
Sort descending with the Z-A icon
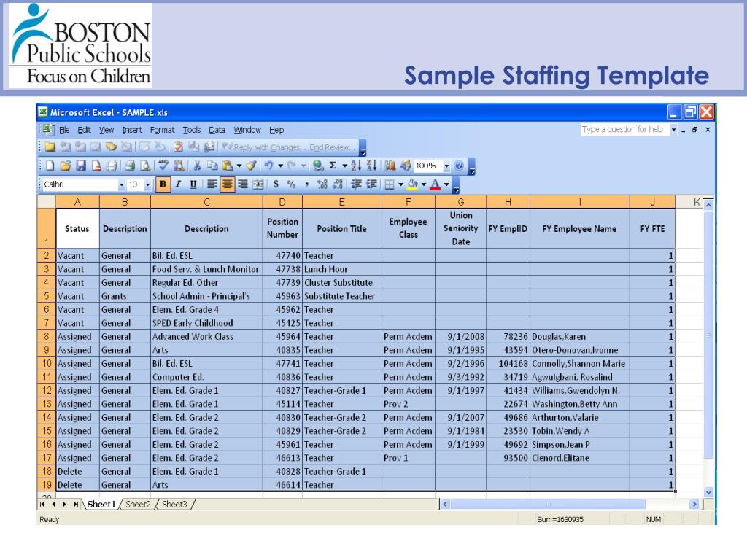(x=371, y=166)
